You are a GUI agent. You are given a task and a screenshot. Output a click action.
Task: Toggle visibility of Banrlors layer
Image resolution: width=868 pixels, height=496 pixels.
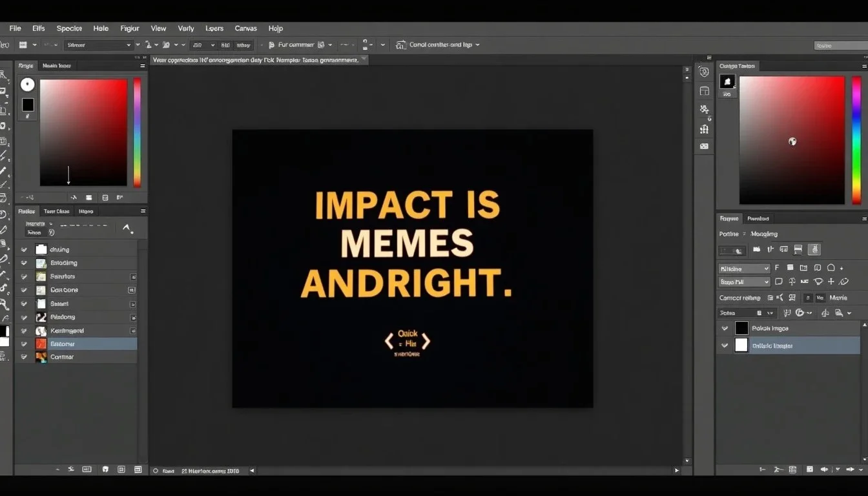point(24,276)
